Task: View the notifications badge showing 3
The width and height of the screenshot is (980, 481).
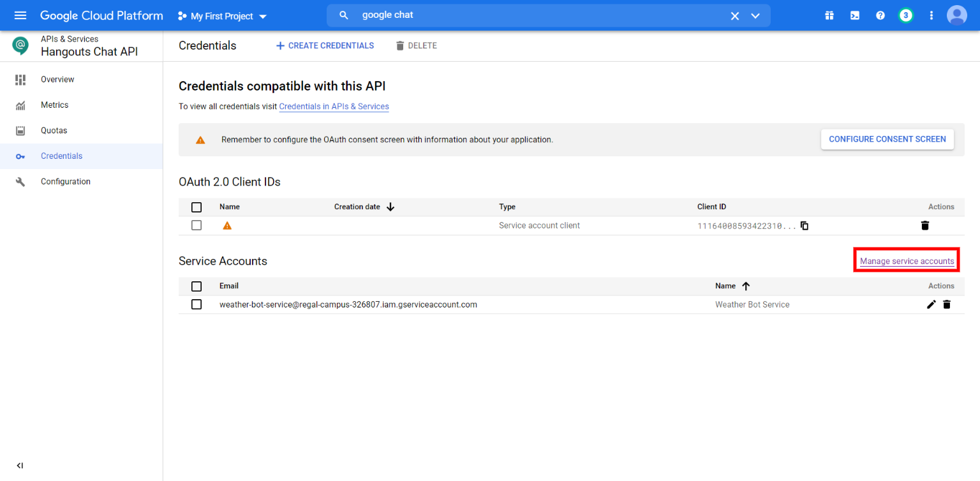Action: pyautogui.click(x=906, y=15)
